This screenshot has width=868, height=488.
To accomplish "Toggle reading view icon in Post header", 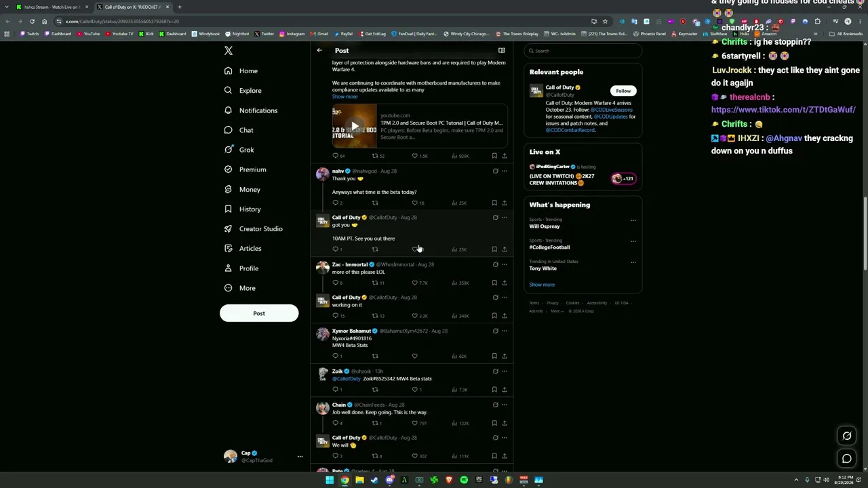I will (502, 50).
